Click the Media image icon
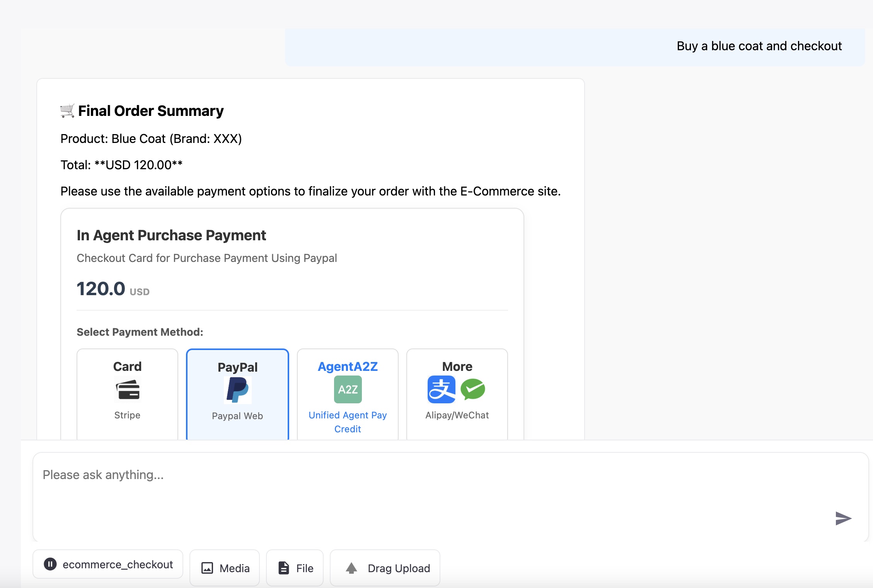The height and width of the screenshot is (588, 873). pos(207,568)
